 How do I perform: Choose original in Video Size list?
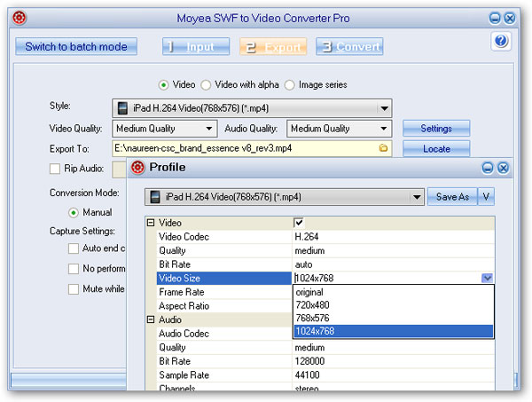point(393,292)
